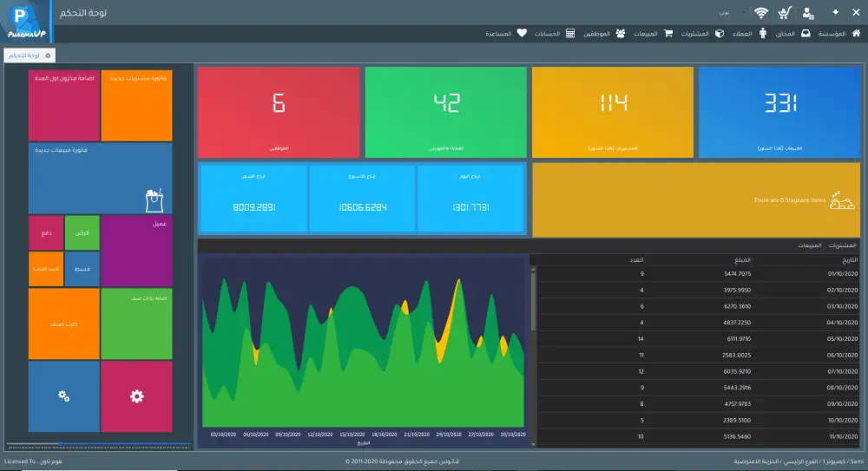This screenshot has height=471, width=868.
Task: Open the blue double-gears tile
Action: (63, 396)
